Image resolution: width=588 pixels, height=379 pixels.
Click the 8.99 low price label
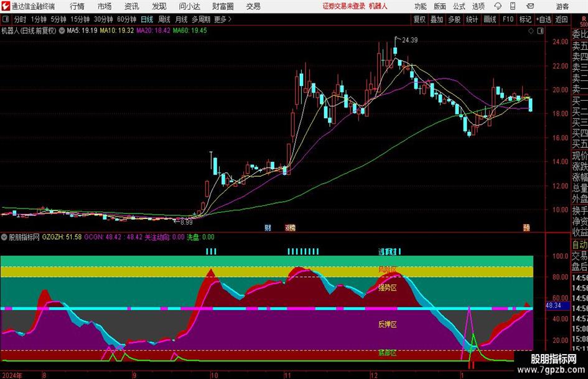coord(187,222)
